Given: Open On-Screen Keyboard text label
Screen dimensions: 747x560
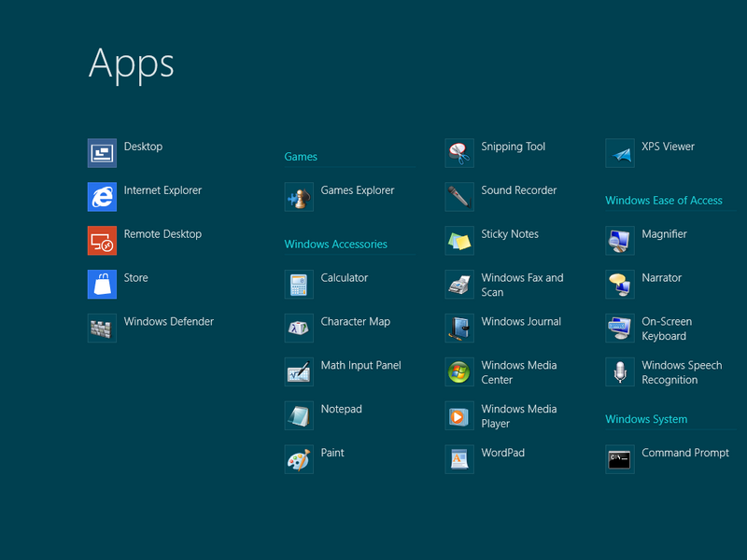Looking at the screenshot, I should [x=667, y=329].
